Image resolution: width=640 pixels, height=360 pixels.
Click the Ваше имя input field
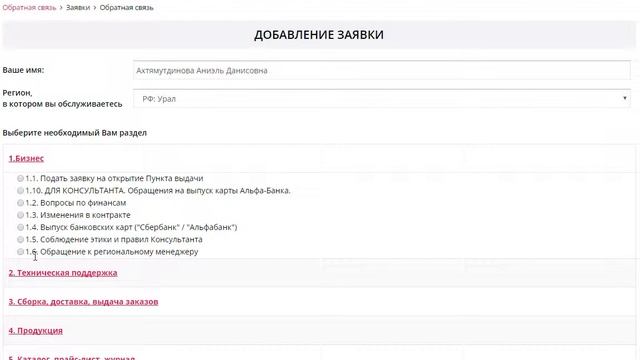tap(382, 70)
